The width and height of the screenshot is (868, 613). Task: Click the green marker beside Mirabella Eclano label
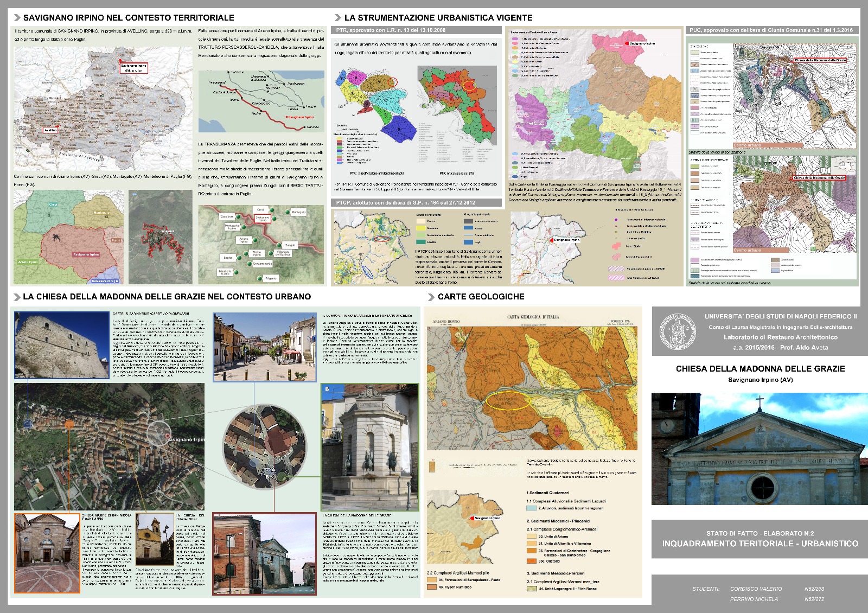point(236,272)
